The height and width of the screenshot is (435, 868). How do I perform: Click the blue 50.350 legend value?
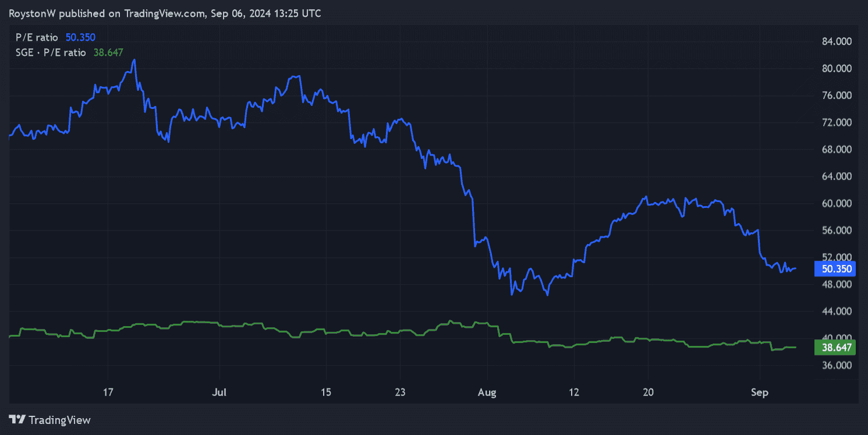click(80, 37)
